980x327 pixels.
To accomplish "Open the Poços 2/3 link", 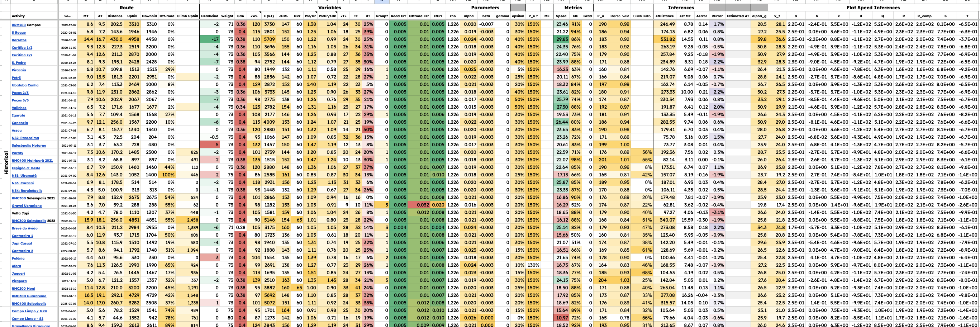I will point(20,93).
